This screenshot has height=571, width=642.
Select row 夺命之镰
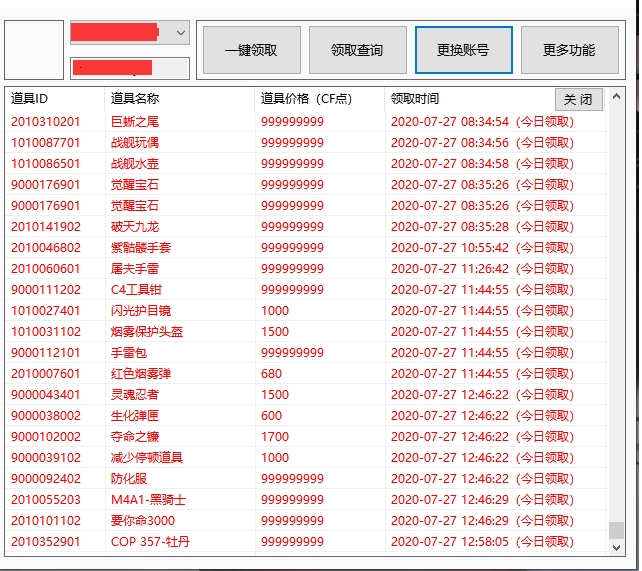point(305,437)
